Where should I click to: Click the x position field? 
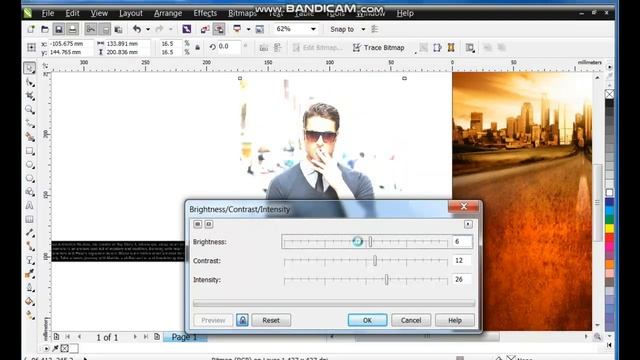(70, 43)
